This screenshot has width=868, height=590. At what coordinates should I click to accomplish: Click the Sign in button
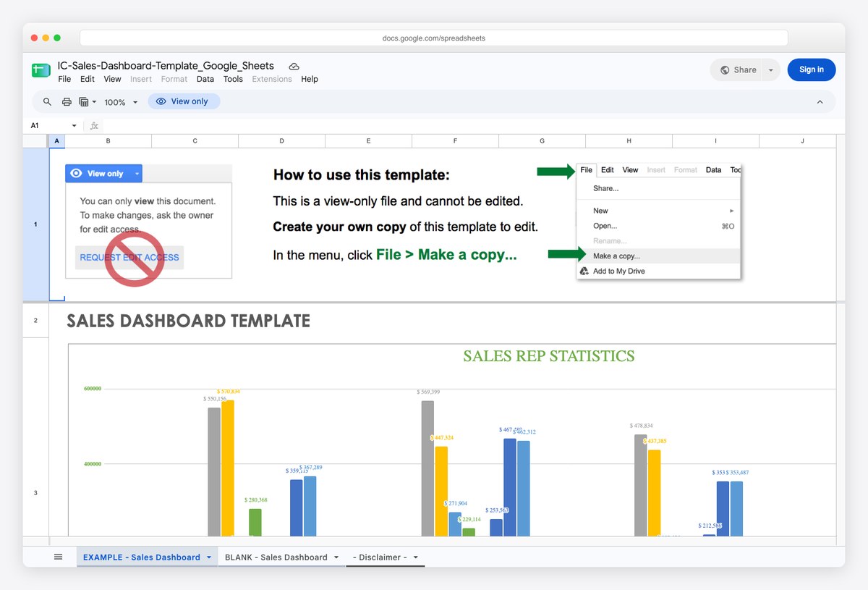point(812,69)
